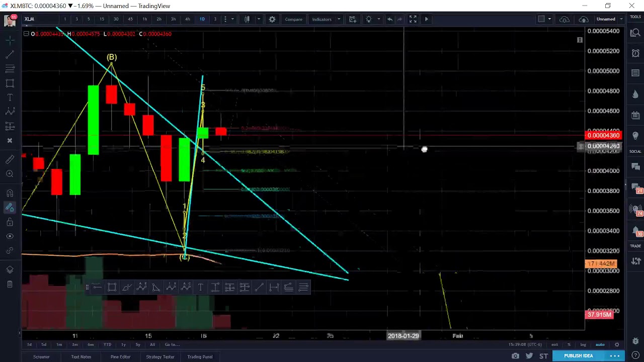Select the crosshair cursor tool
Viewport: 644px width, 362px height.
pos(10,39)
